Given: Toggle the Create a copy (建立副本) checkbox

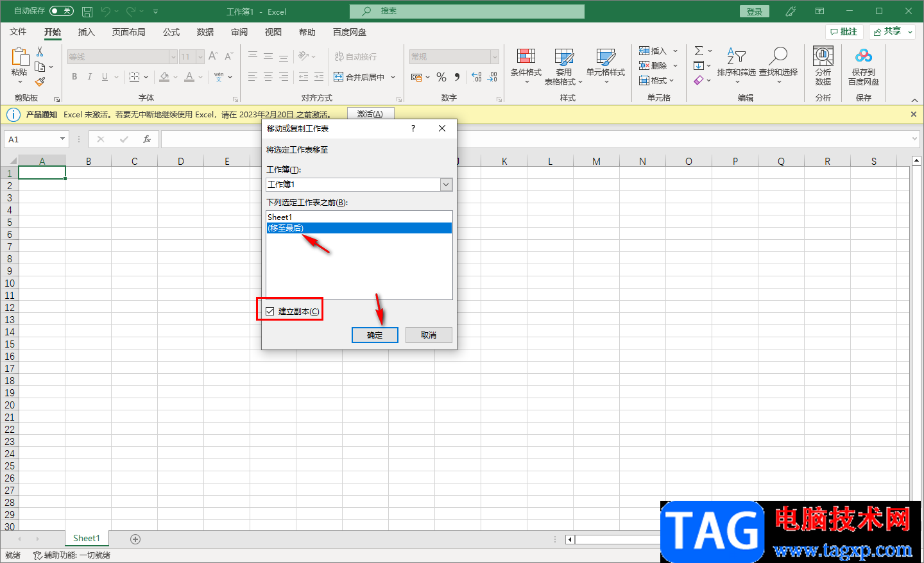Looking at the screenshot, I should pos(270,311).
